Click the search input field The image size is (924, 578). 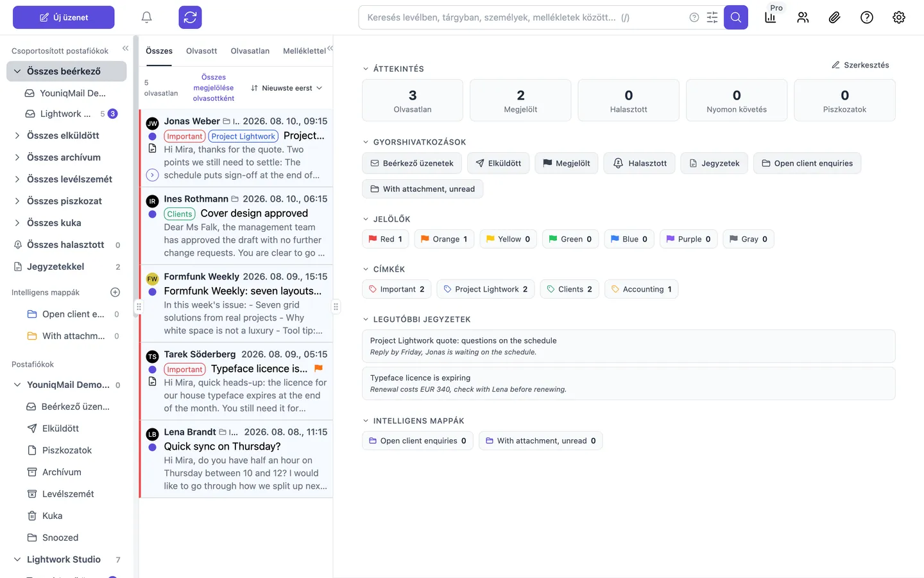click(x=526, y=17)
